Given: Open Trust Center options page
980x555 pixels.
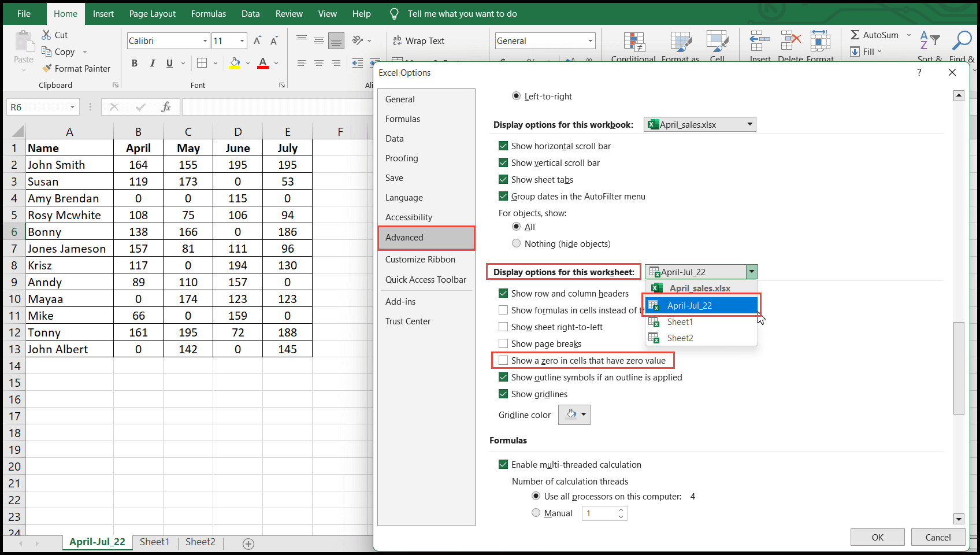Looking at the screenshot, I should [x=426, y=321].
